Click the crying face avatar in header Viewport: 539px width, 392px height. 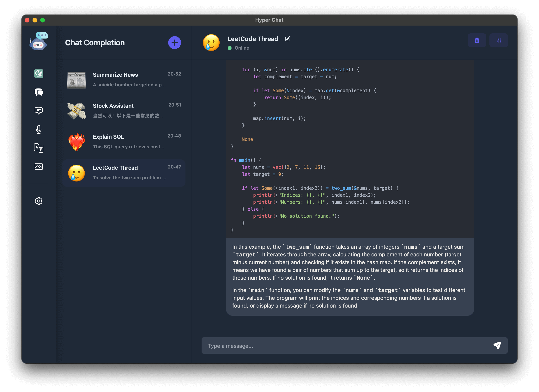[211, 43]
